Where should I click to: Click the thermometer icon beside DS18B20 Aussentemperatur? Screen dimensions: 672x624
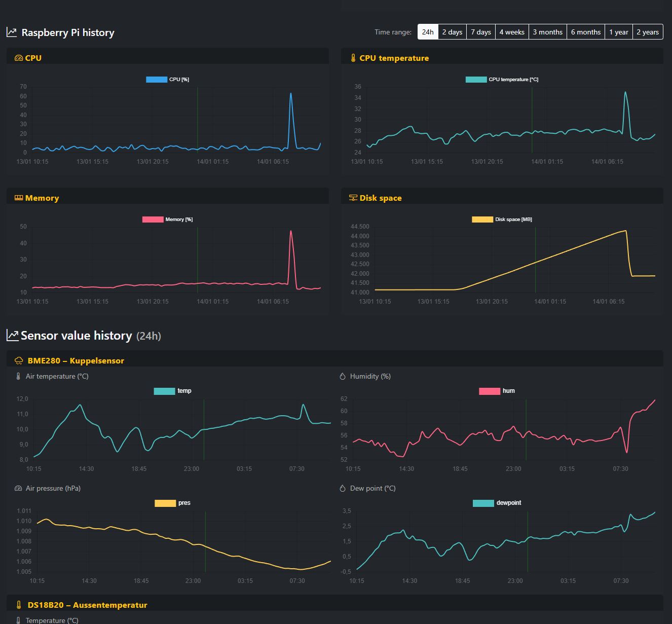coord(18,604)
